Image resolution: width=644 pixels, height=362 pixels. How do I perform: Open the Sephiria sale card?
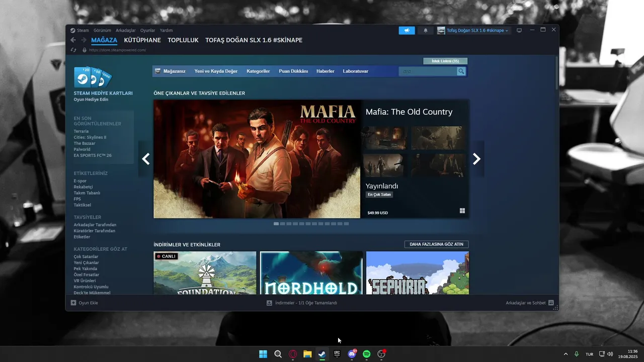click(418, 273)
